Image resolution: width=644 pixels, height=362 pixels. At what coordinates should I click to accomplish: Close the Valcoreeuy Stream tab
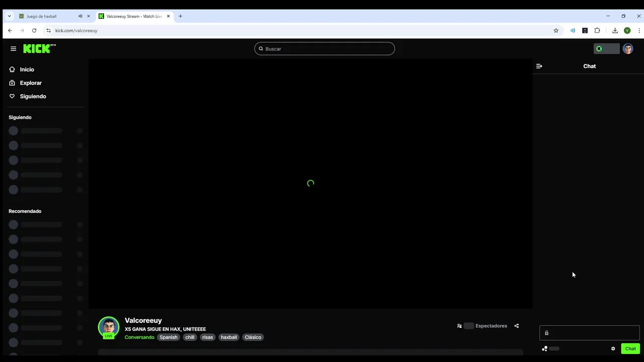[x=168, y=16]
